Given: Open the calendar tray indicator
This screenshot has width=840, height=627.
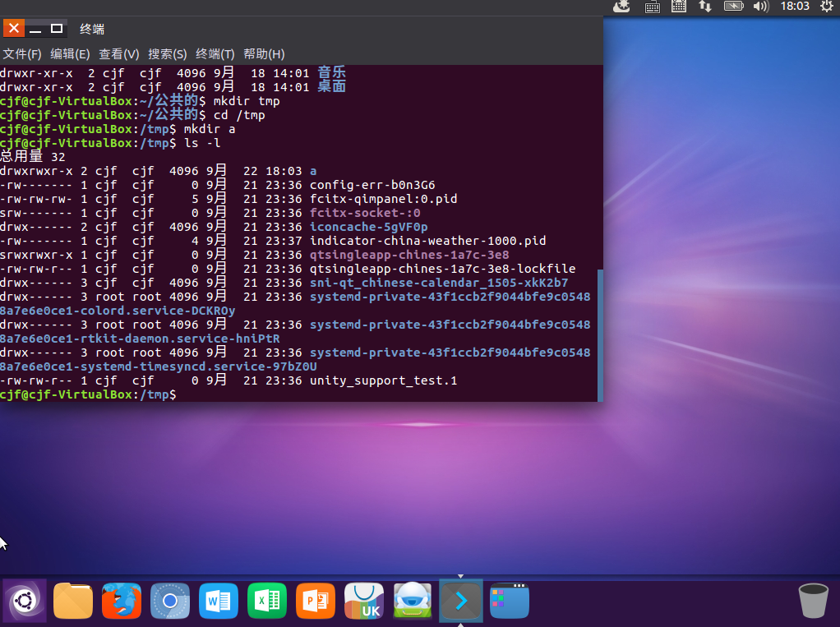Looking at the screenshot, I should pos(679,7).
